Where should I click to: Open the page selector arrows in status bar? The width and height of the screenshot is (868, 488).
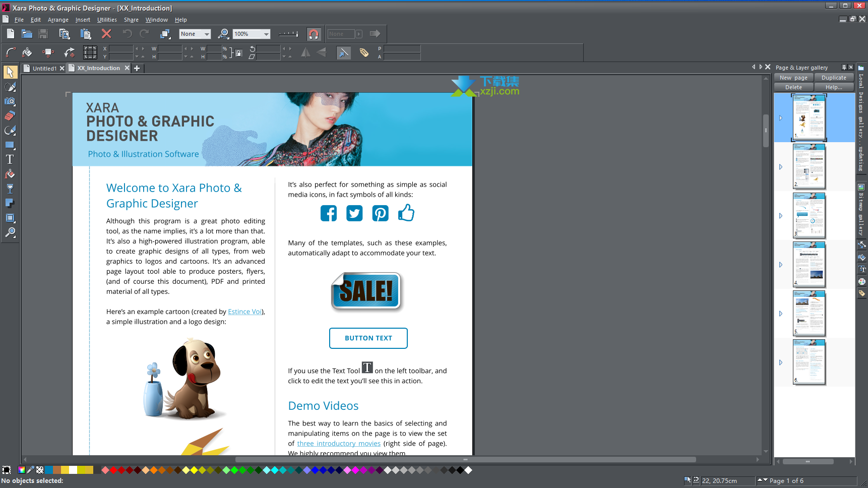pyautogui.click(x=763, y=480)
